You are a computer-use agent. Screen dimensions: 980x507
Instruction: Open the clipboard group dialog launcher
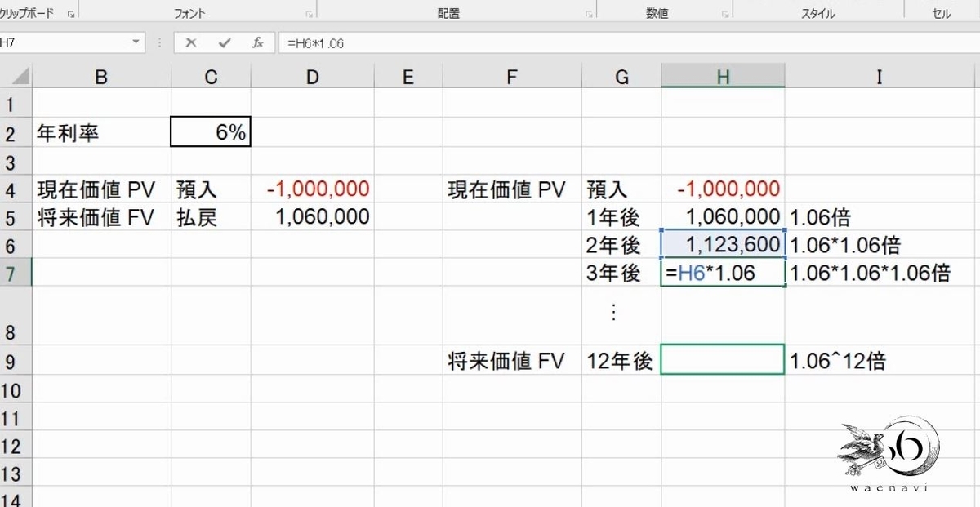point(71,14)
